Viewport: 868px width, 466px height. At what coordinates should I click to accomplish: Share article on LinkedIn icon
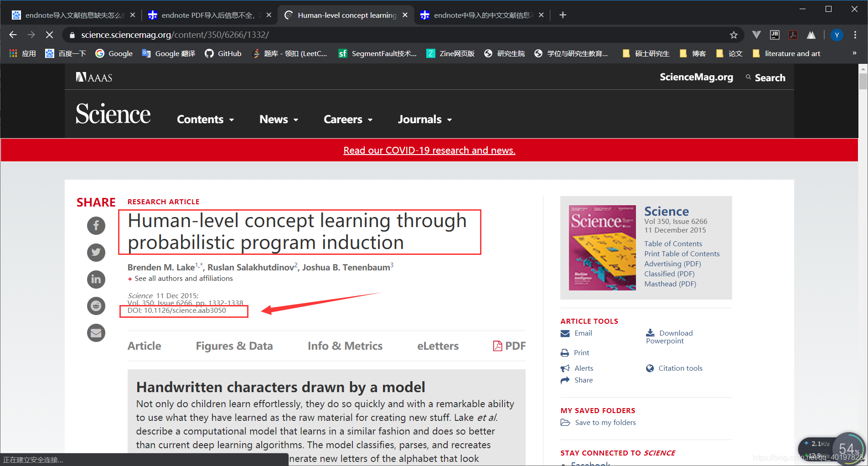96,279
